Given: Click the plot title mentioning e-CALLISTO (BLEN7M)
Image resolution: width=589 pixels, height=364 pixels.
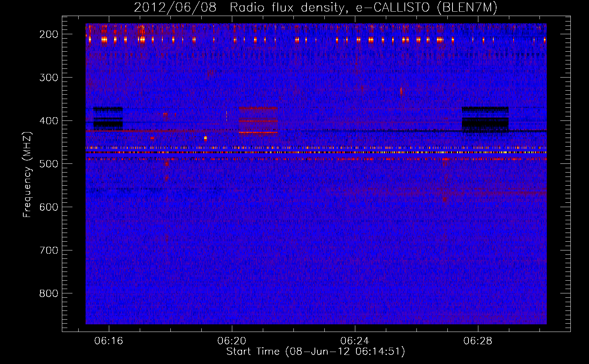Looking at the screenshot, I should pyautogui.click(x=316, y=8).
